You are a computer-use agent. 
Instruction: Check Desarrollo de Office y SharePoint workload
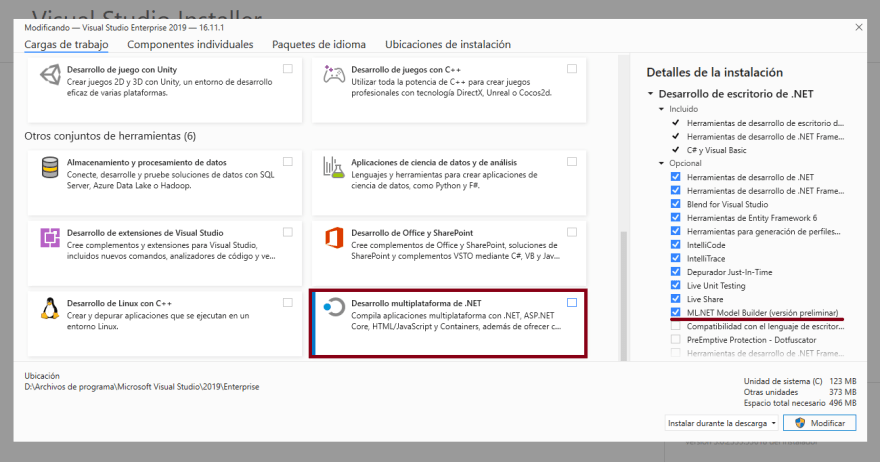tap(572, 232)
